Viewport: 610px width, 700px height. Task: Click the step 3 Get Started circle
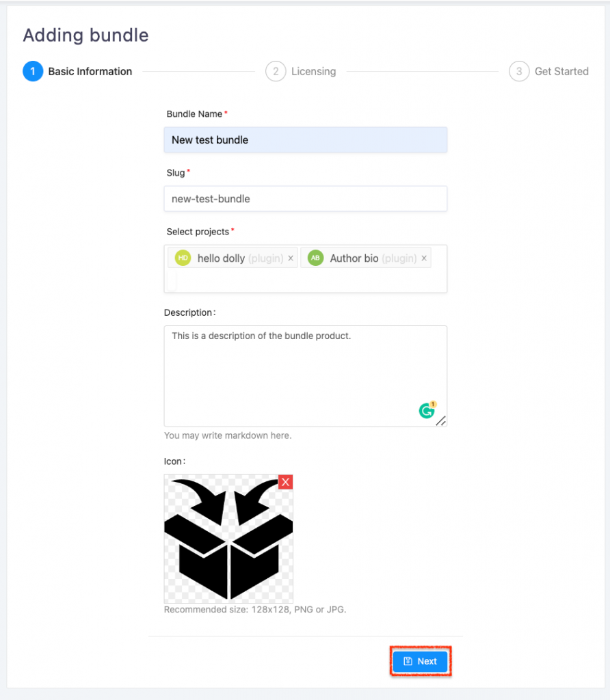coord(519,71)
